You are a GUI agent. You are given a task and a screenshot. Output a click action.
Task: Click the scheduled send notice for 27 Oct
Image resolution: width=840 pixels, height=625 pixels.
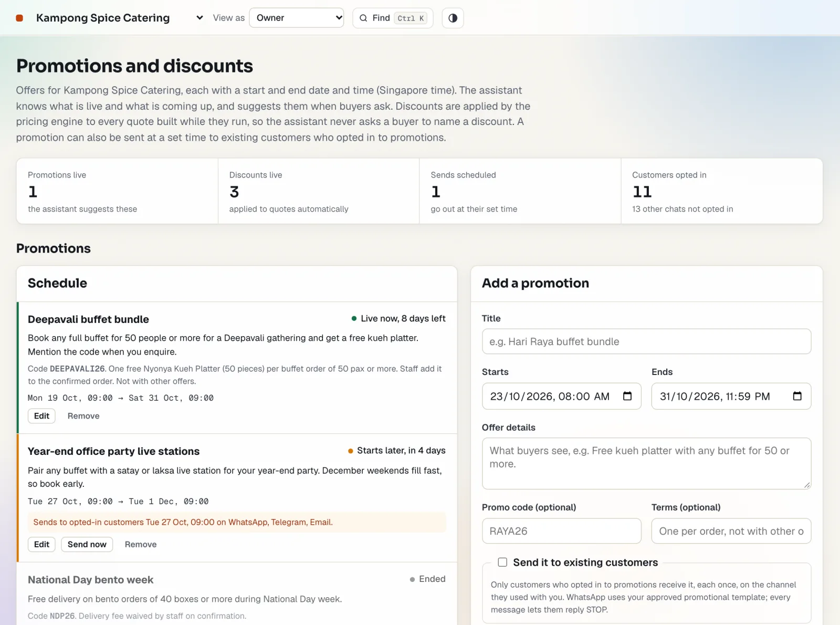(237, 522)
